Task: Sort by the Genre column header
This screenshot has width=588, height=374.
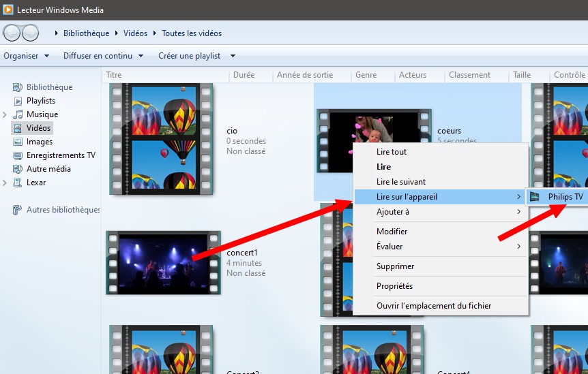Action: pyautogui.click(x=372, y=75)
